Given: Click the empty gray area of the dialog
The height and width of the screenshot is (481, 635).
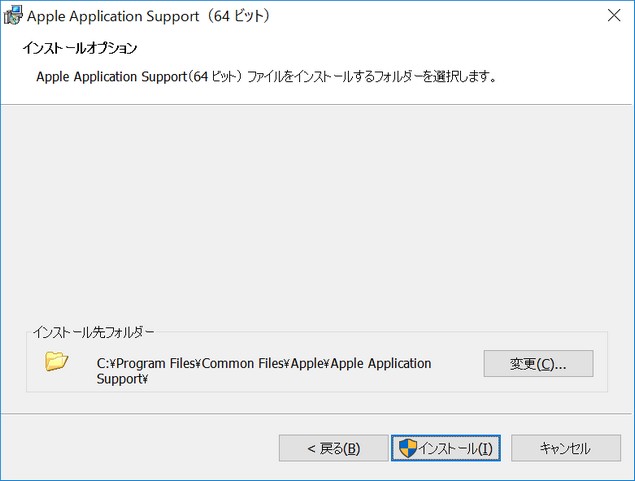Looking at the screenshot, I should tap(317, 211).
